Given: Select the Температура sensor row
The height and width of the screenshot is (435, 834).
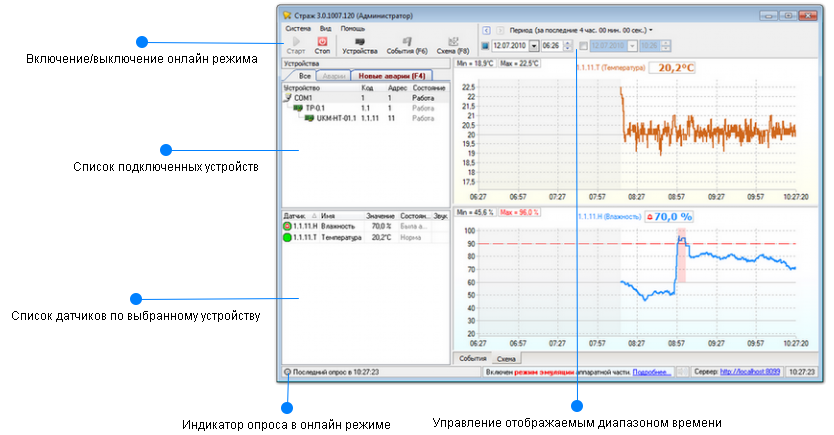Looking at the screenshot, I should pyautogui.click(x=365, y=237).
